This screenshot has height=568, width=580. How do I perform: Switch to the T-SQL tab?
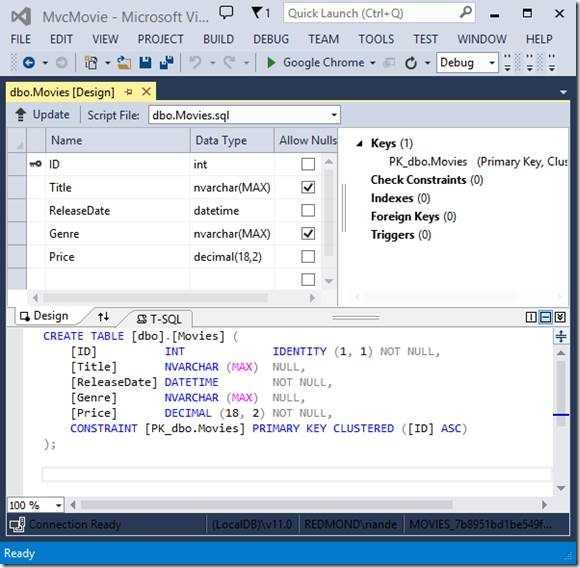(159, 319)
